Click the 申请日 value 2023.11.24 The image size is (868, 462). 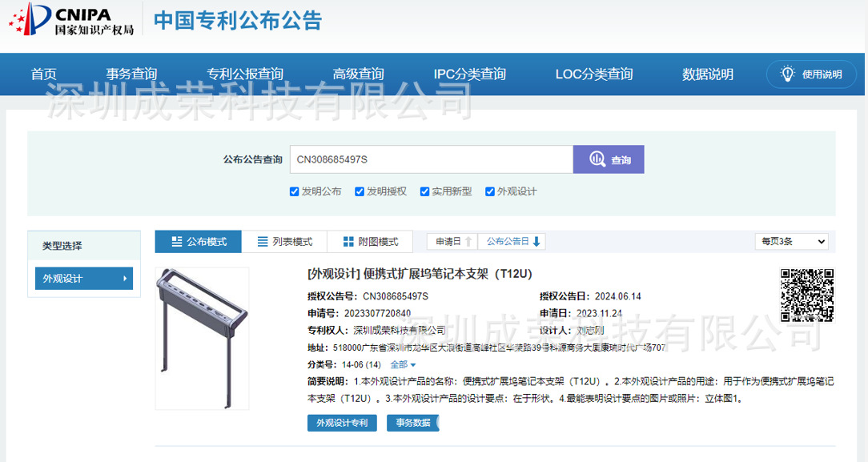[x=599, y=314]
